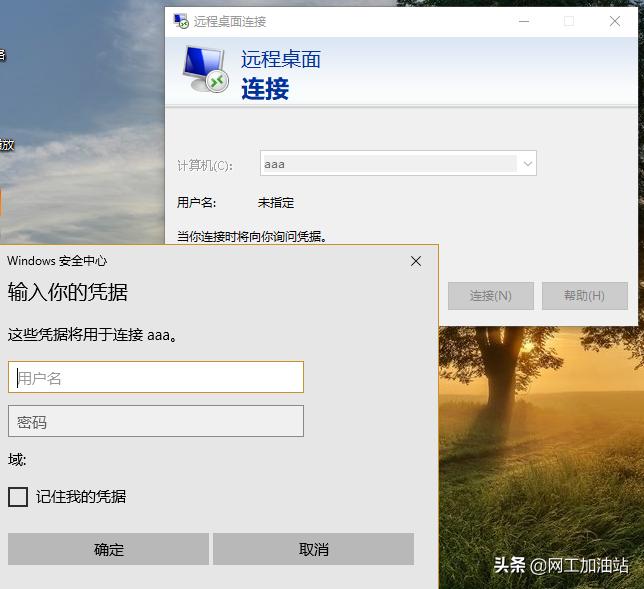Close the Windows Security credentials dialog
644x589 pixels.
pyautogui.click(x=416, y=261)
